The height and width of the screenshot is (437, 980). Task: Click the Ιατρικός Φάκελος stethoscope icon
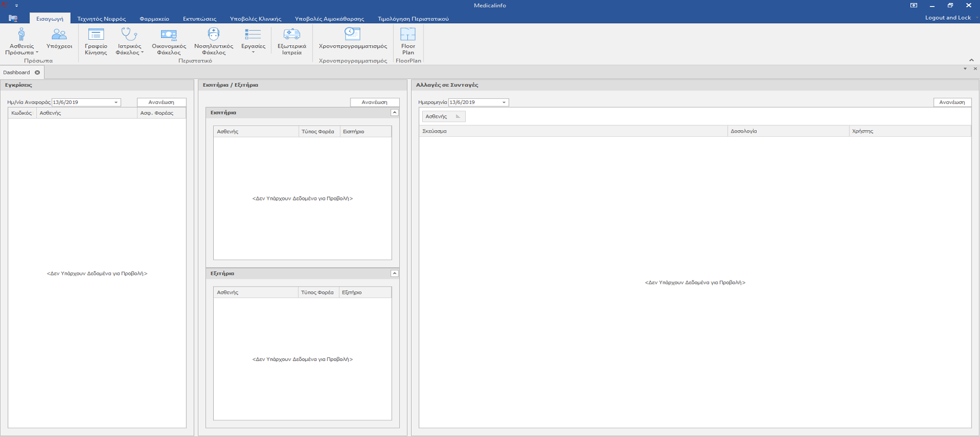pos(129,36)
